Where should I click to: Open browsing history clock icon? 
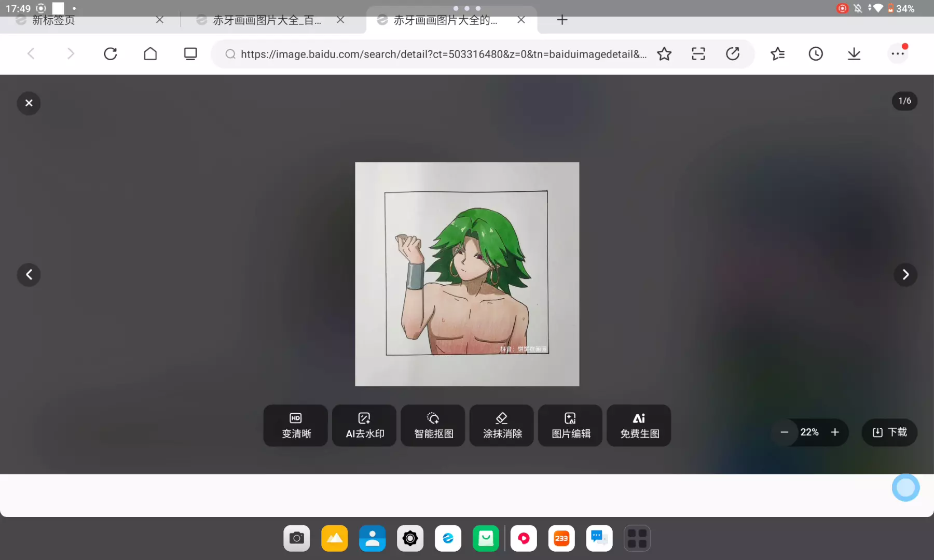[x=815, y=54]
